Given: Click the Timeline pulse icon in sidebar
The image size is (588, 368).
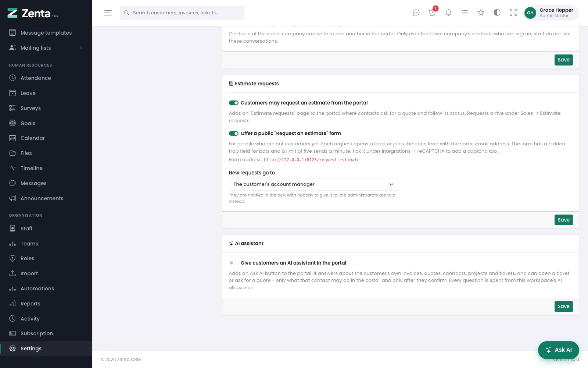Looking at the screenshot, I should [12, 168].
